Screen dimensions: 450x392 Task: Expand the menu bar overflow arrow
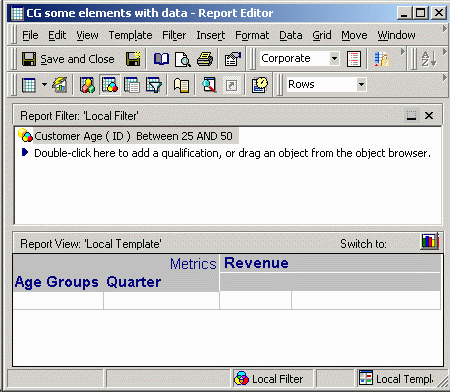coord(445,29)
